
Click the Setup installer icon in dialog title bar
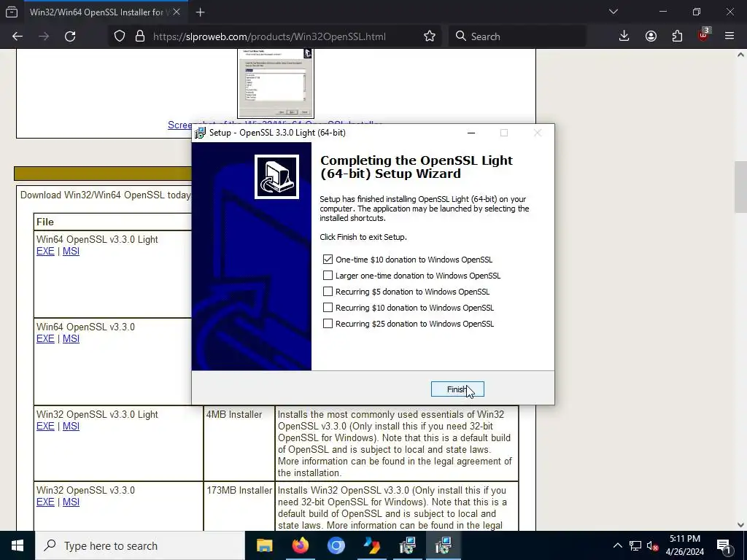click(200, 133)
